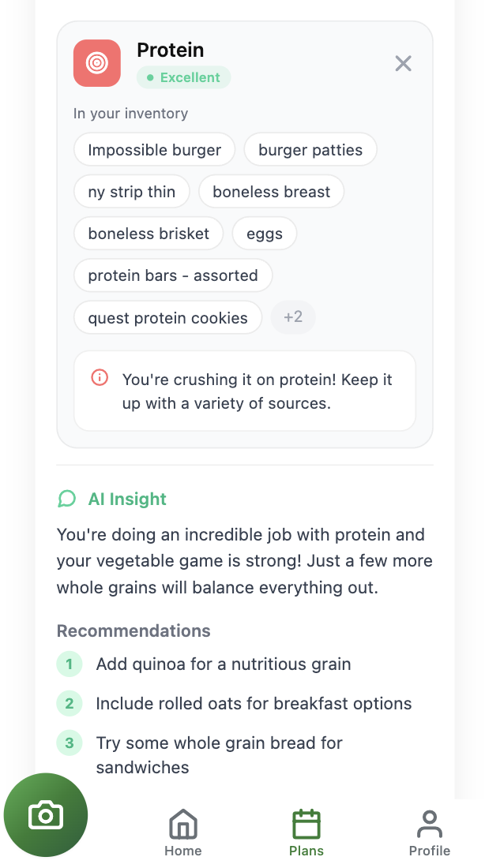The width and height of the screenshot is (485, 868).
Task: Select the boneless brisket chip
Action: point(148,234)
